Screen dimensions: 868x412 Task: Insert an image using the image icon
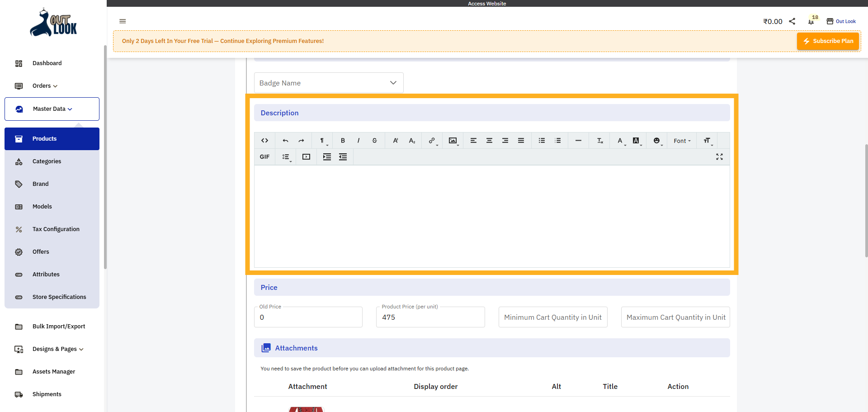click(x=453, y=141)
